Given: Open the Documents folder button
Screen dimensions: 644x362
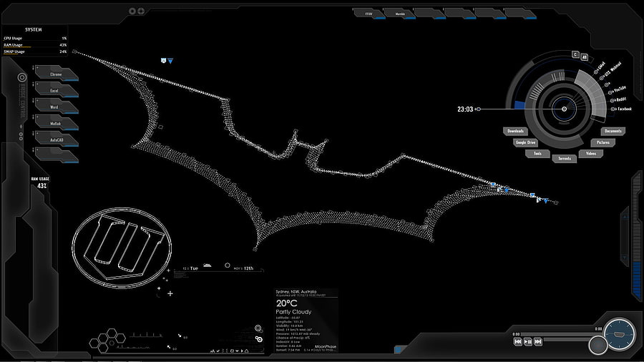Looking at the screenshot, I should click(613, 131).
